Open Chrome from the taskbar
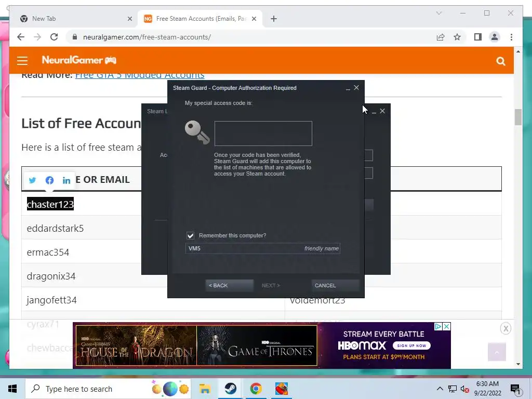This screenshot has height=399, width=532. click(x=256, y=389)
